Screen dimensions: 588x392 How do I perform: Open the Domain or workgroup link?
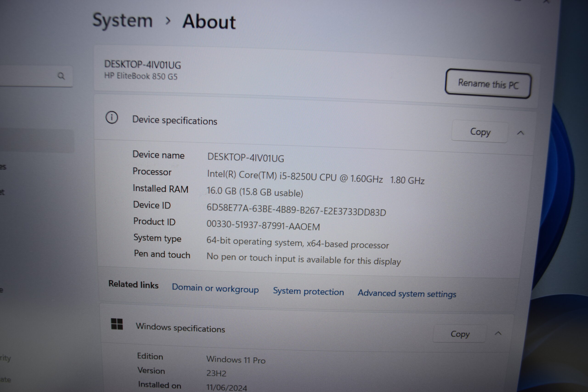[215, 289]
